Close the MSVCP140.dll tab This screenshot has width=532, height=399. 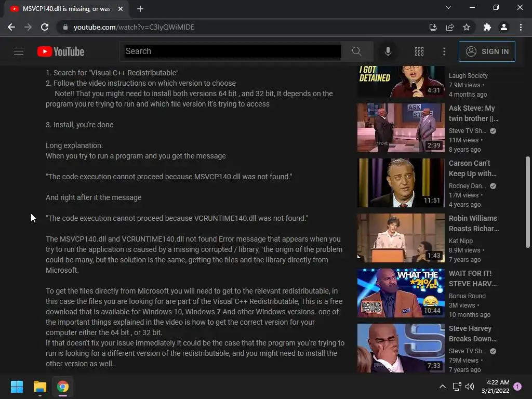121,9
